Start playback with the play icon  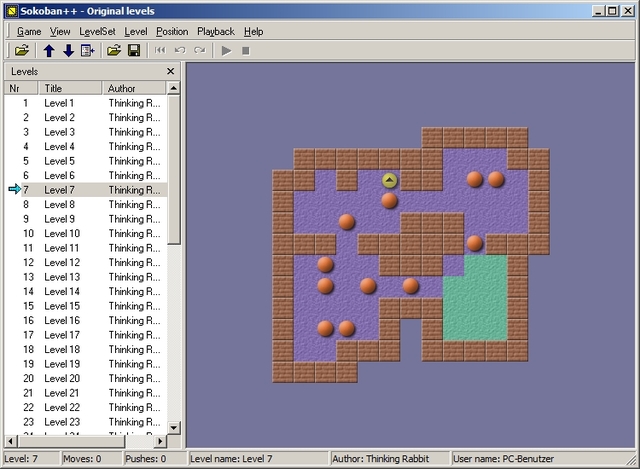click(226, 51)
